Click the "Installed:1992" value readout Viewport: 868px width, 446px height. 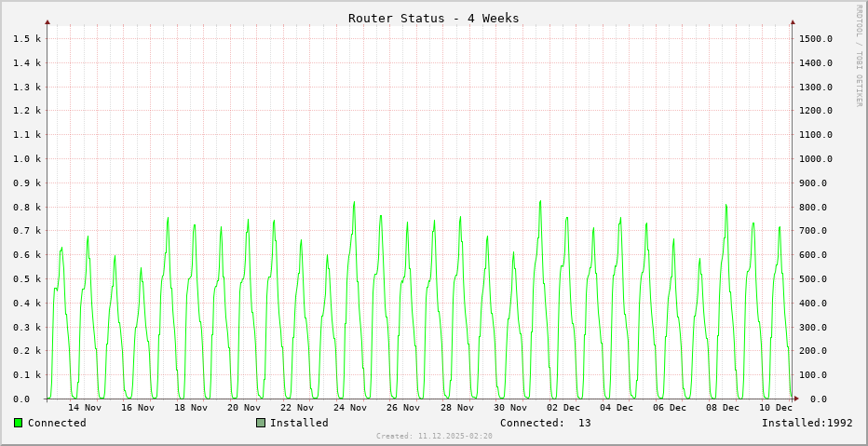point(807,423)
